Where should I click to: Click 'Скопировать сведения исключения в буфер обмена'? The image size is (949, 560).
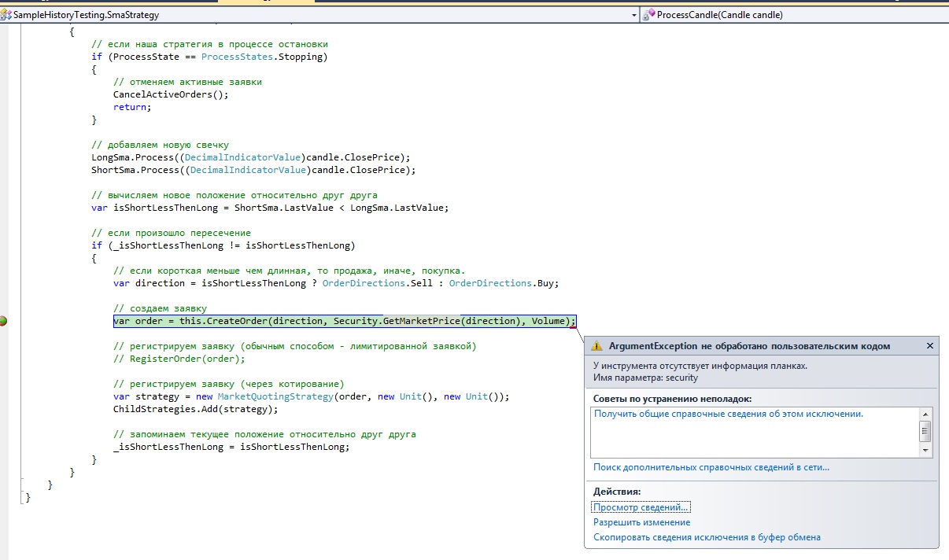pyautogui.click(x=707, y=537)
